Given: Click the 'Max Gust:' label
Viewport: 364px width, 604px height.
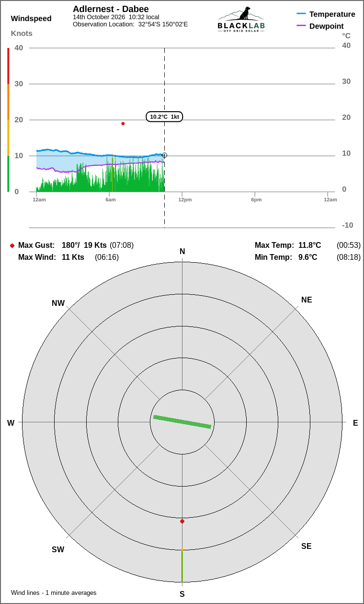Looking at the screenshot, I should 36,245.
